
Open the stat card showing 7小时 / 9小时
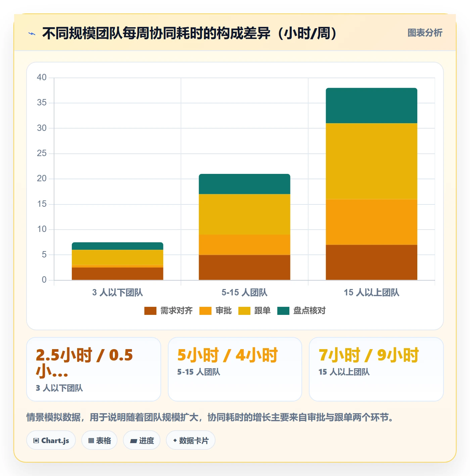[376, 369]
